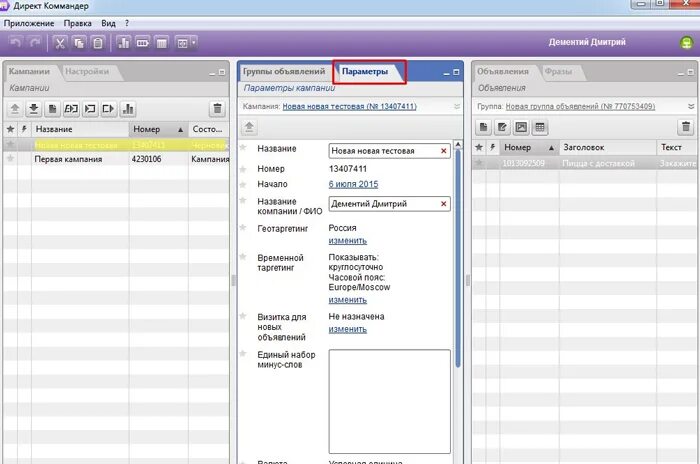Maximize the Параметры panel with its square button
The width and height of the screenshot is (700, 464).
click(456, 72)
